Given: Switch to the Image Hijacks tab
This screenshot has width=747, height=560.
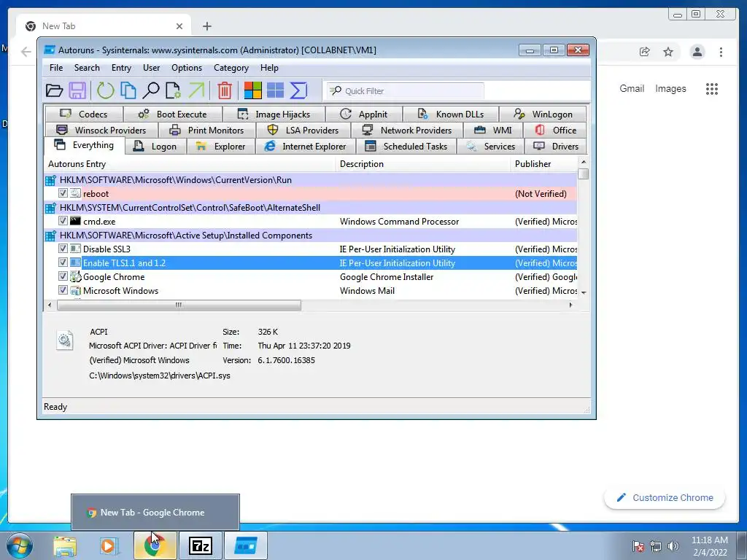Looking at the screenshot, I should [x=274, y=114].
